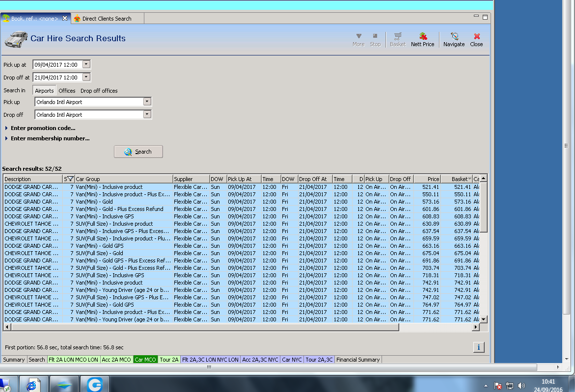Switch to Direct Clients Search tab
575x392 pixels.
point(107,19)
